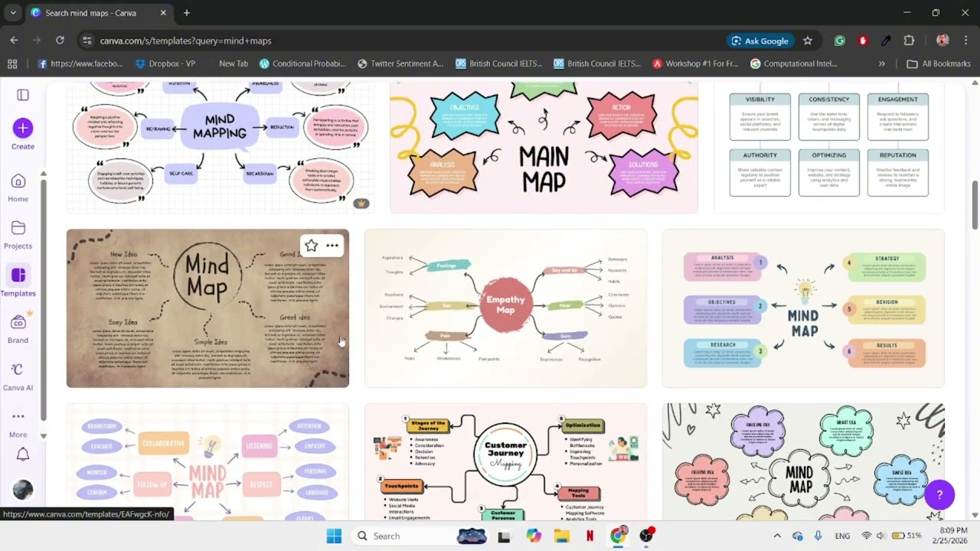Open the Twitter Sentiment A... bookmark
Viewport: 980px width, 551px height.
coord(400,64)
